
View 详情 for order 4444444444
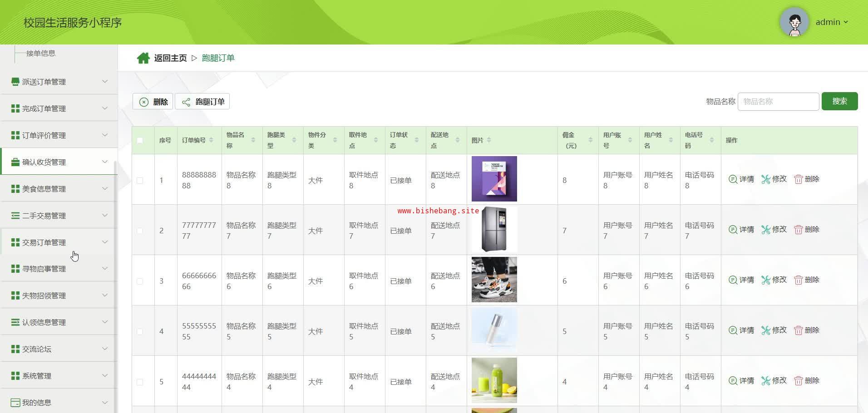[741, 381]
